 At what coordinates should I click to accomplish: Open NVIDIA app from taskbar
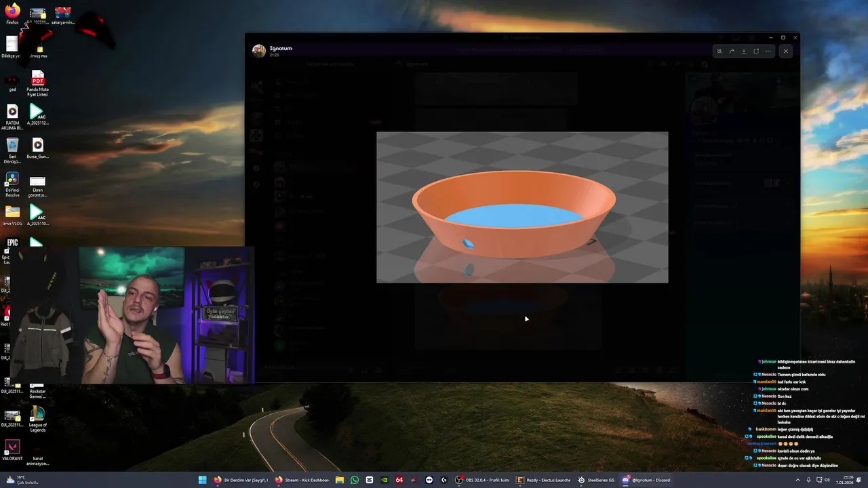click(384, 480)
